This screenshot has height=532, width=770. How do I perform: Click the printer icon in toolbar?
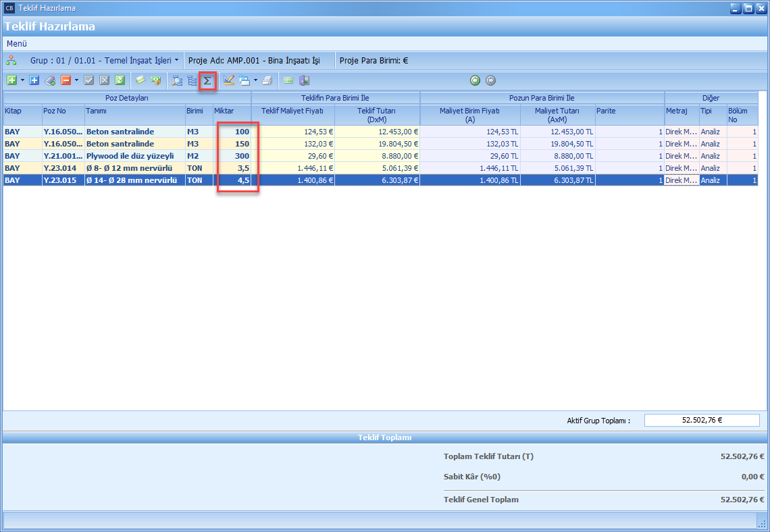click(x=267, y=80)
